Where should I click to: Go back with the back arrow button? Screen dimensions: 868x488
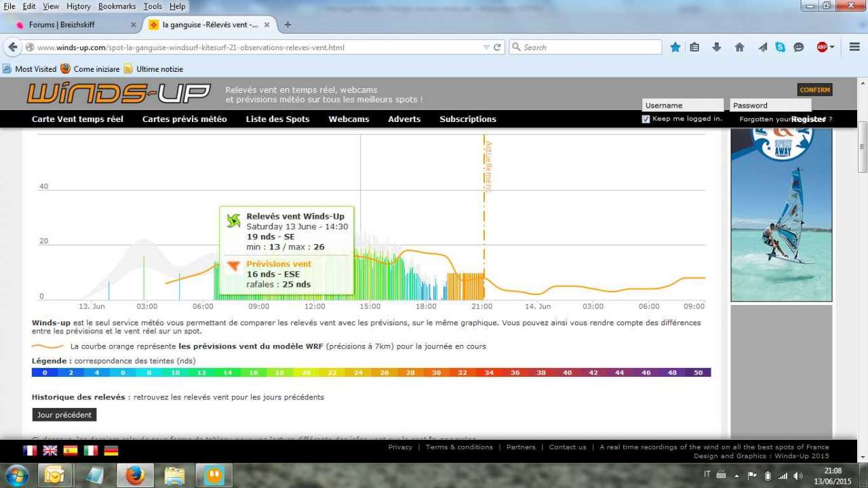(13, 47)
